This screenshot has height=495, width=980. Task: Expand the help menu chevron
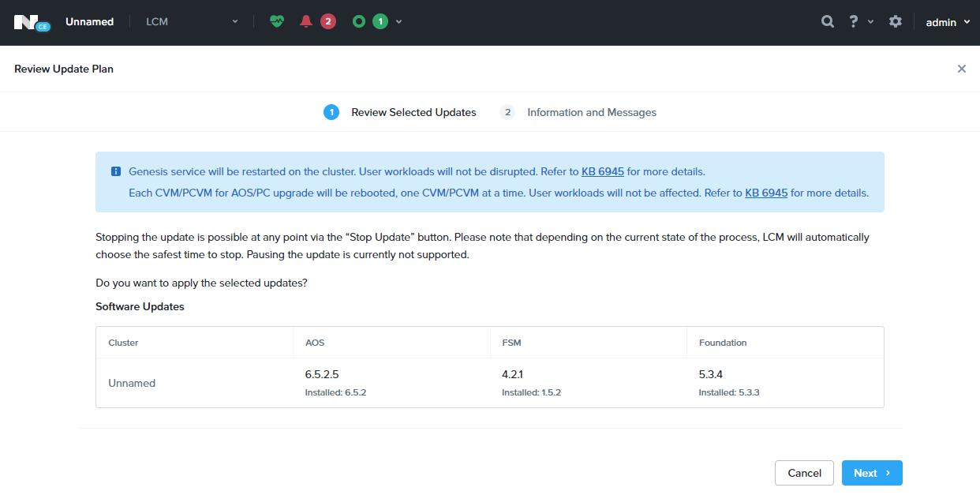(x=870, y=21)
